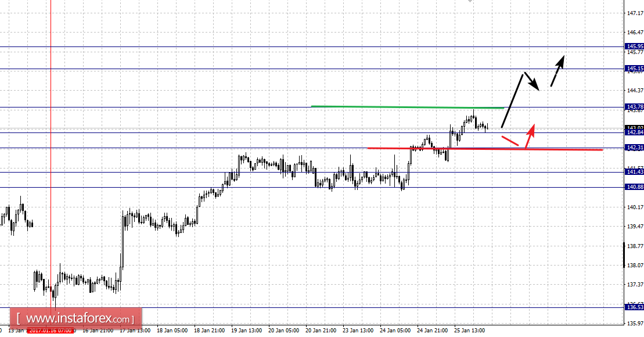Click the 25 Jan 13:00 time label
The width and height of the screenshot is (644, 337).
click(469, 331)
